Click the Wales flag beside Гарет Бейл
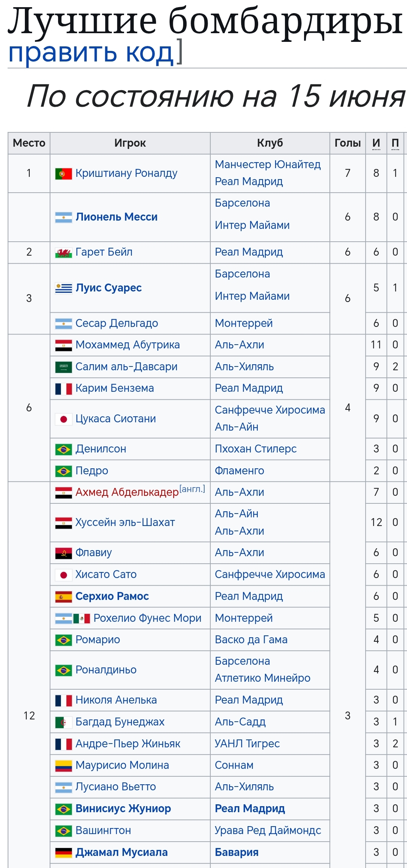Image resolution: width=407 pixels, height=868 pixels. tap(63, 253)
